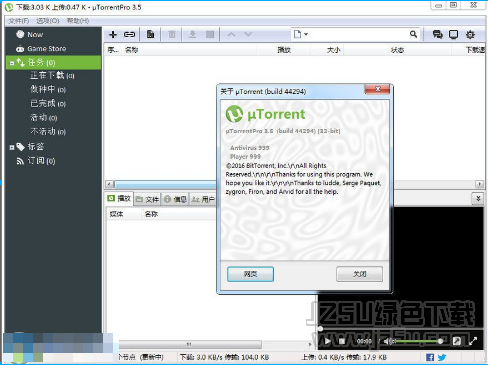Open the search provider dropdown
The height and width of the screenshot is (365, 488).
300,34
